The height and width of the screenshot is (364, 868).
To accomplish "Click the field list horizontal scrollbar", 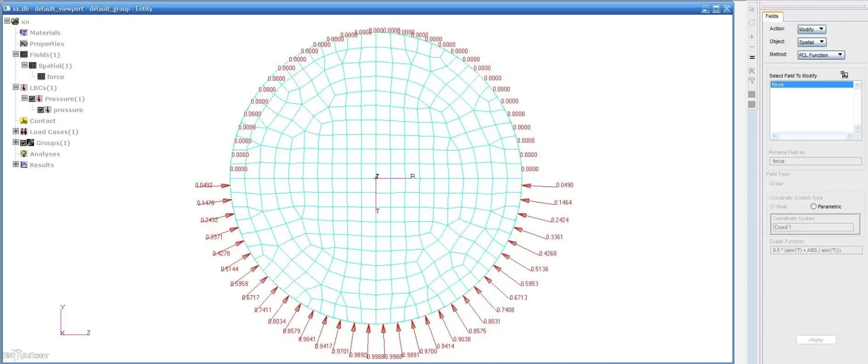I will click(x=811, y=136).
